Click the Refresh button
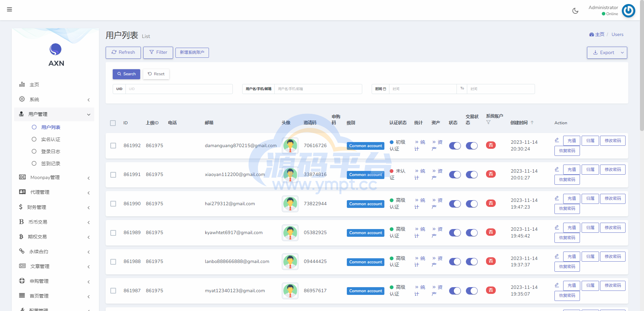644x311 pixels. [x=123, y=52]
